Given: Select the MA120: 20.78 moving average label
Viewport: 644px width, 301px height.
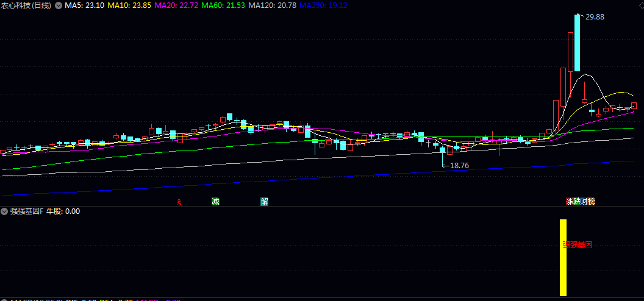Looking at the screenshot, I should point(273,5).
